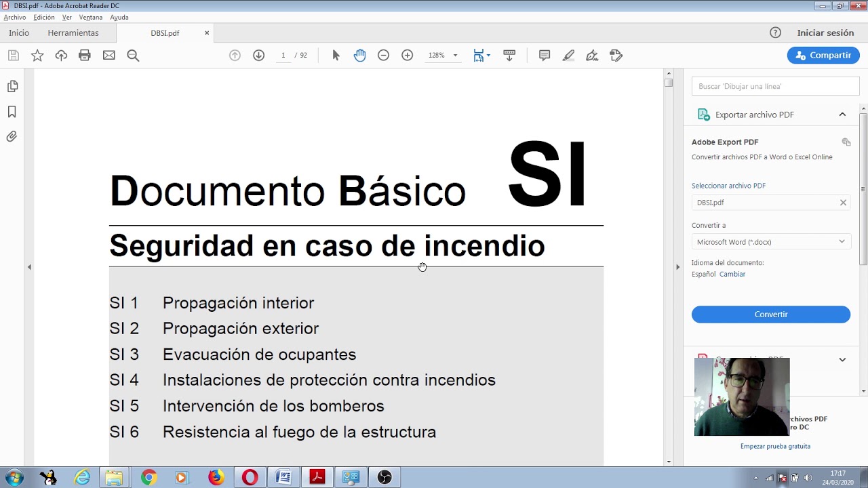Click the fit page width icon
Image resolution: width=868 pixels, height=488 pixels.
(x=479, y=56)
